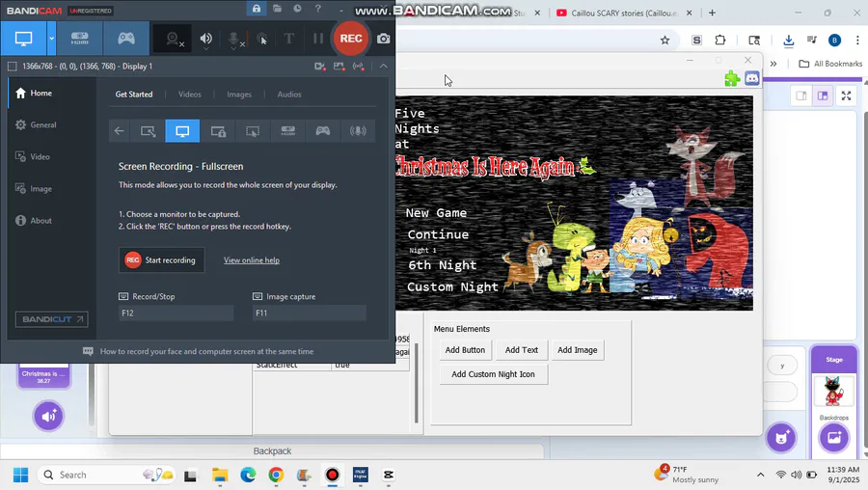Open Chrome media control icon
This screenshot has width=868, height=490.
(812, 40)
